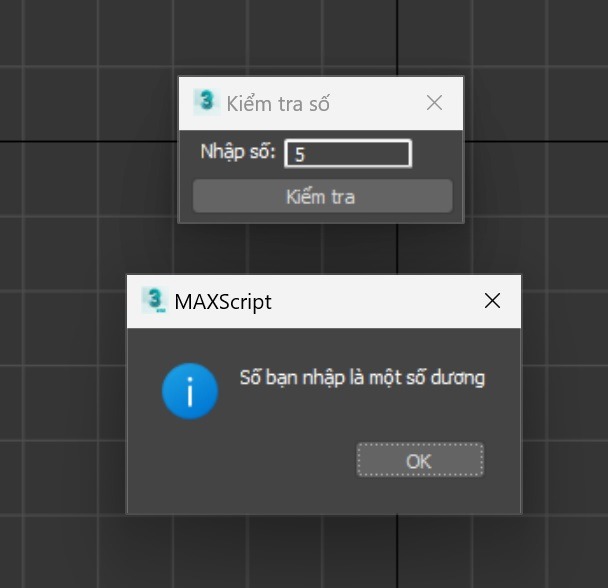
Task: Click the 3ds Max icon beside MAXScript title
Action: click(x=154, y=301)
